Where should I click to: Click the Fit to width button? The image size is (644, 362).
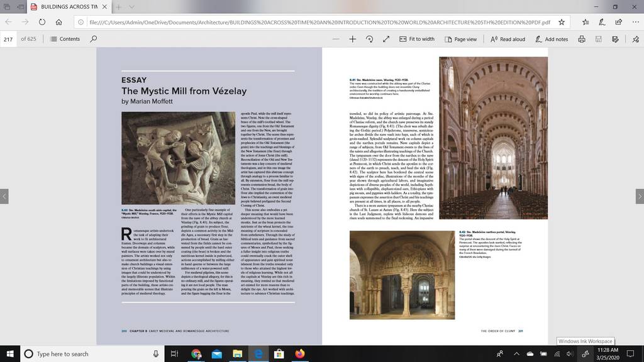417,39
